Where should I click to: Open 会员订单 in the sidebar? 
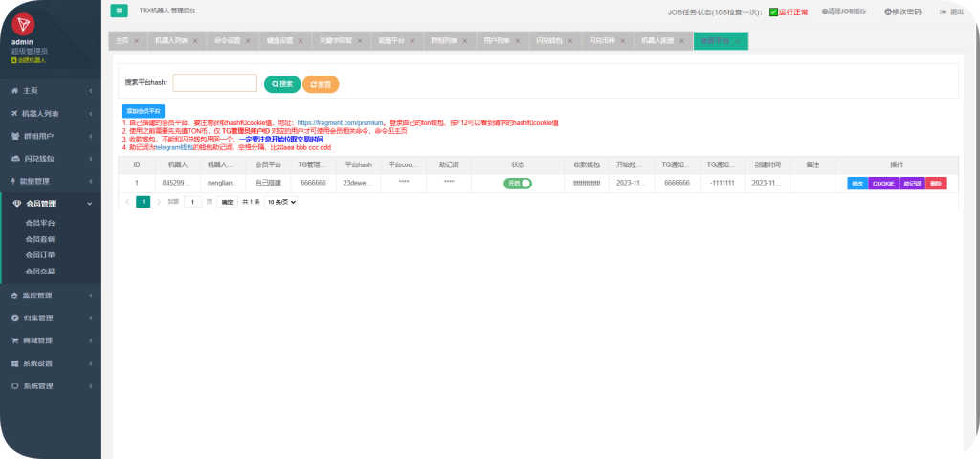coord(40,254)
